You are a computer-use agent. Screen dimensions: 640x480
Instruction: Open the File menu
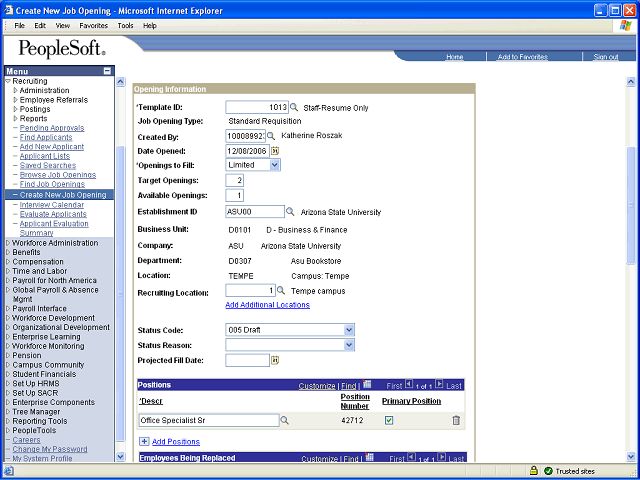pyautogui.click(x=20, y=26)
